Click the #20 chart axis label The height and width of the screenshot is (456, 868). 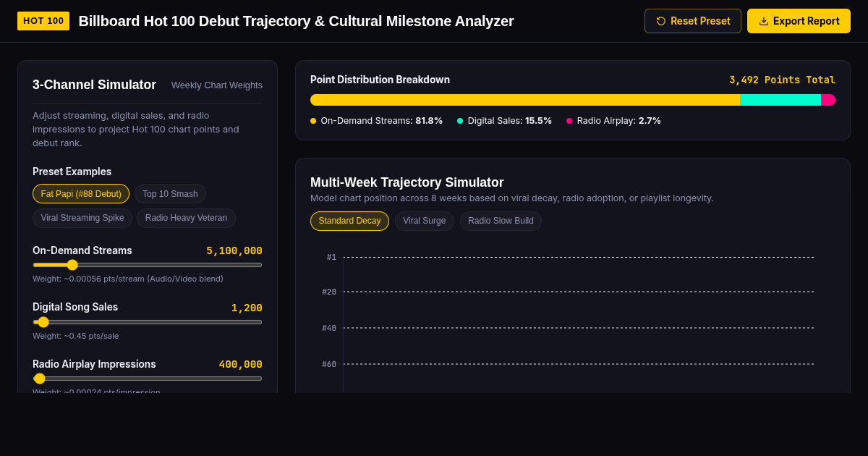pyautogui.click(x=329, y=292)
